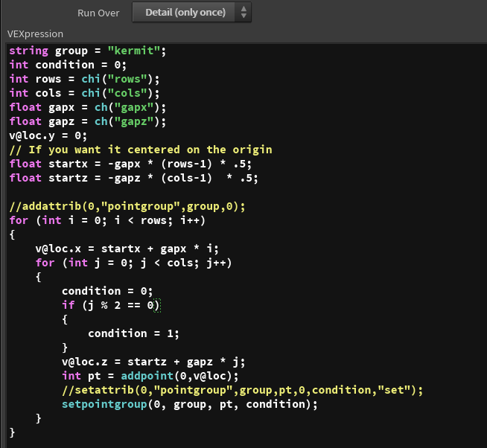Screen dimensions: 487x448
Task: Place cursor in the if (j % 2 == 0) statement
Action: pos(110,305)
